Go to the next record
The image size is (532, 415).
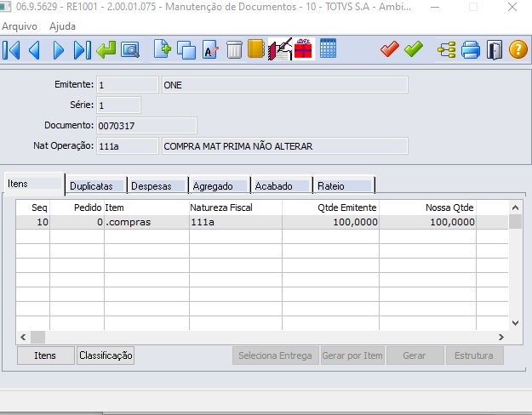[x=59, y=50]
